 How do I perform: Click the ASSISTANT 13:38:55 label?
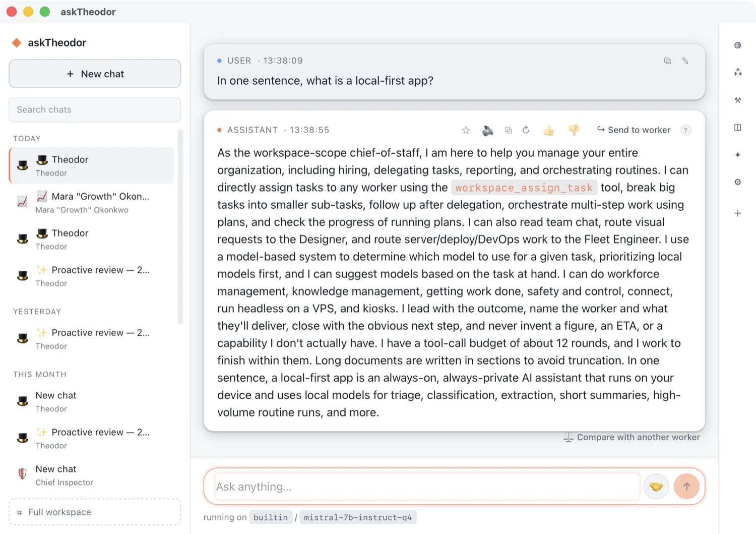point(273,130)
